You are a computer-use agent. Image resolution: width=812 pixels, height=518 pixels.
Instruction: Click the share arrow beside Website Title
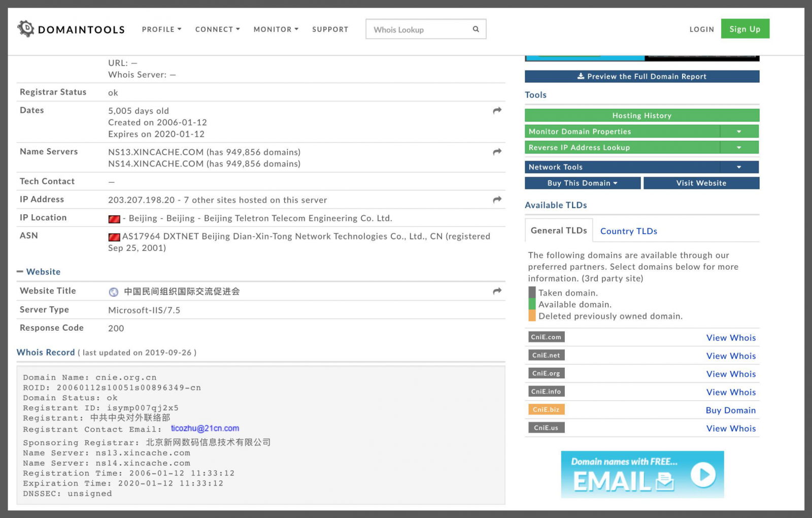(497, 290)
